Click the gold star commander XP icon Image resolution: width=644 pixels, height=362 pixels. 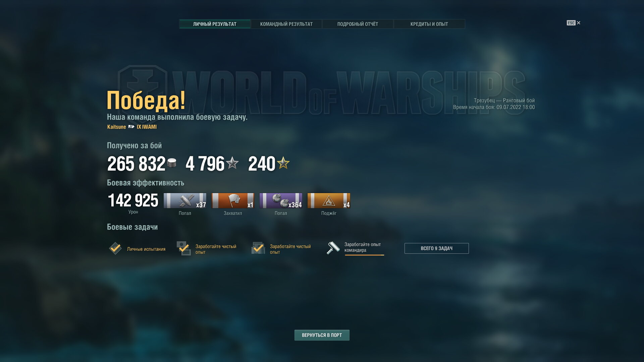point(283,163)
